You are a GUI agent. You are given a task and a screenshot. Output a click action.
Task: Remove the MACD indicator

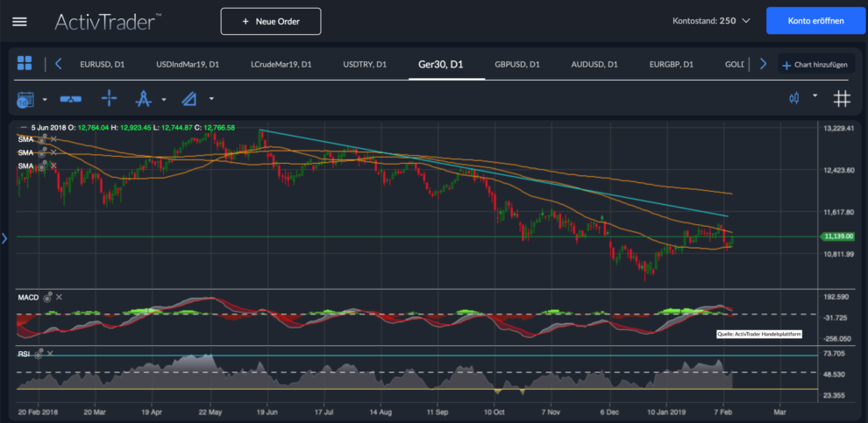point(60,298)
